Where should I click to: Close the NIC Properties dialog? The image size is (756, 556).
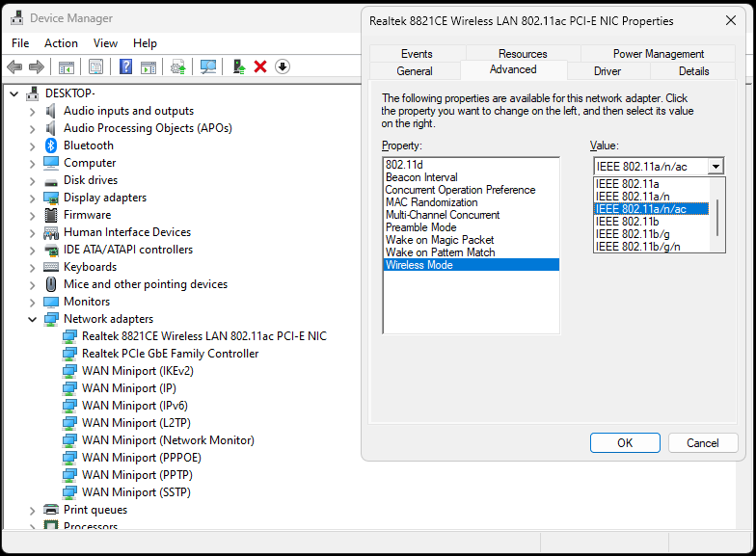pos(731,20)
